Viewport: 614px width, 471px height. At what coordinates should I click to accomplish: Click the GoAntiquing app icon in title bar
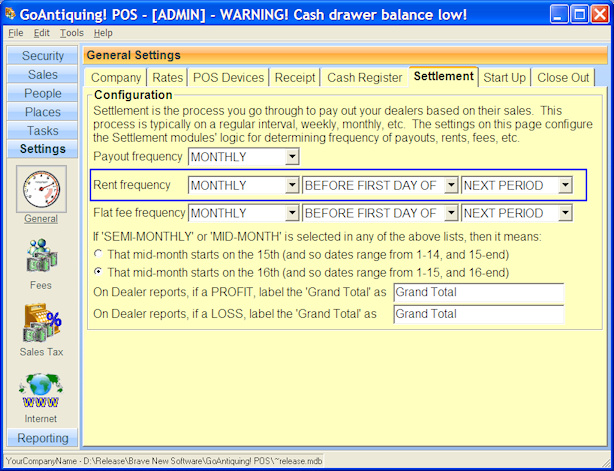point(10,14)
